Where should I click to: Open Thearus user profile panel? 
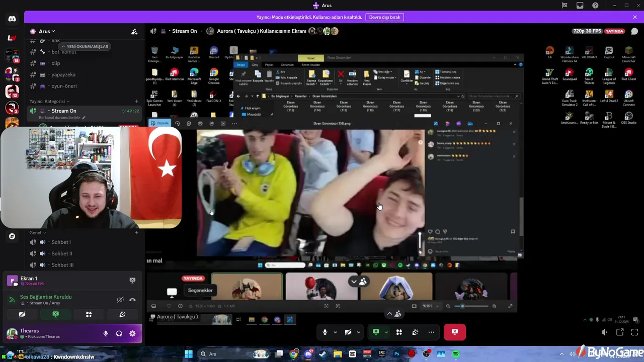click(x=50, y=333)
